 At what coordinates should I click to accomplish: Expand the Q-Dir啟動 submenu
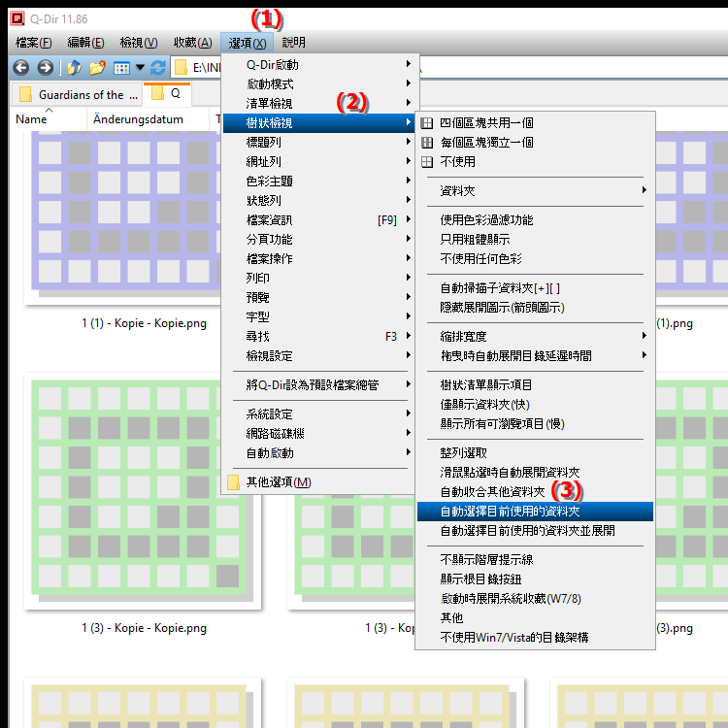click(319, 65)
